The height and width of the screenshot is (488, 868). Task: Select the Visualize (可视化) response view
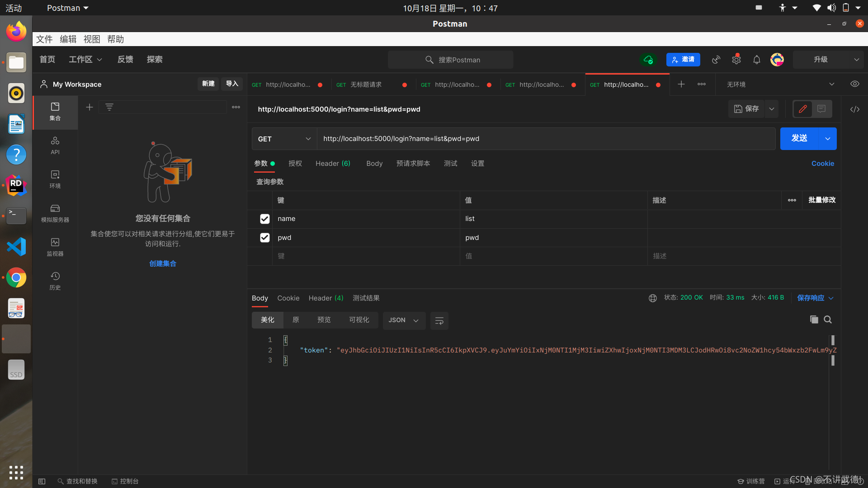click(x=359, y=320)
